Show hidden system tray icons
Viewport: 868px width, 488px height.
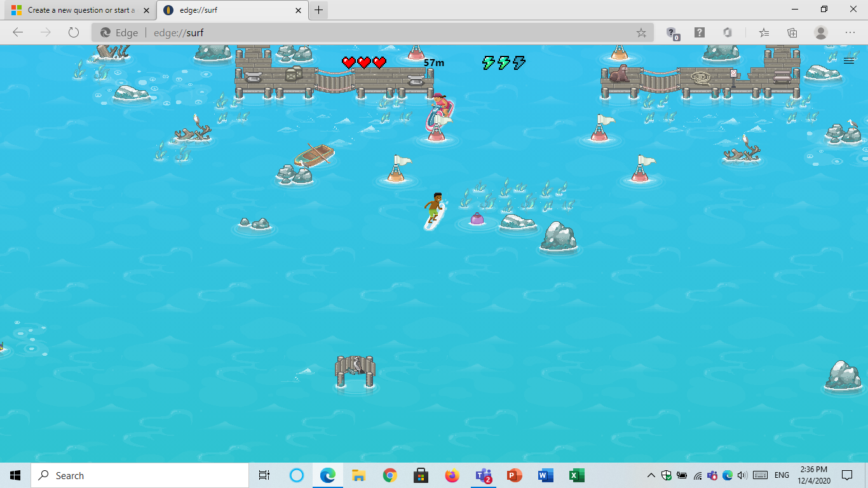pos(651,475)
